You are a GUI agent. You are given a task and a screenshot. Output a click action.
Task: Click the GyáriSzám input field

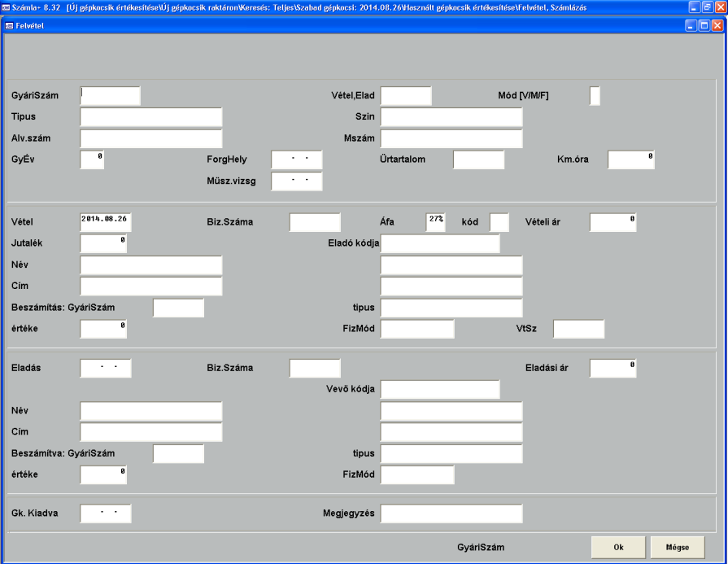tap(110, 96)
